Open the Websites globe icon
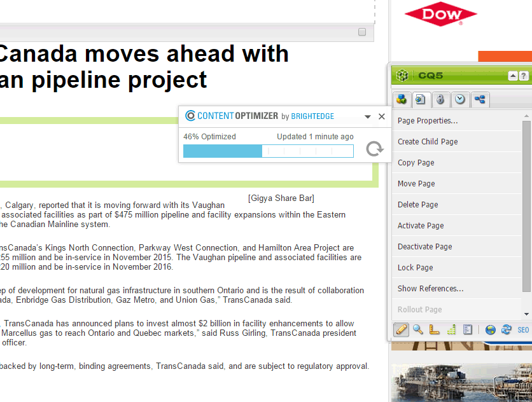Image resolution: width=532 pixels, height=402 pixels. click(490, 329)
